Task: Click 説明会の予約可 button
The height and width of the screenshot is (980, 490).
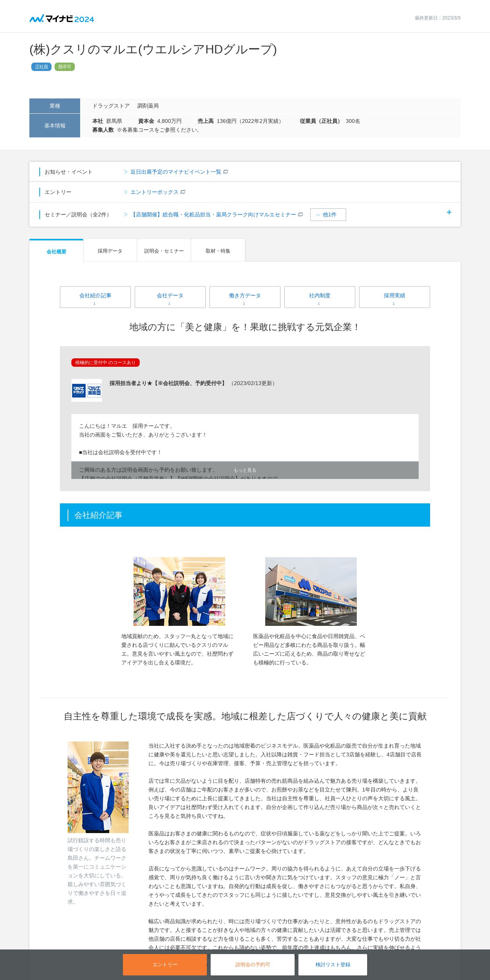Action: pos(253,964)
